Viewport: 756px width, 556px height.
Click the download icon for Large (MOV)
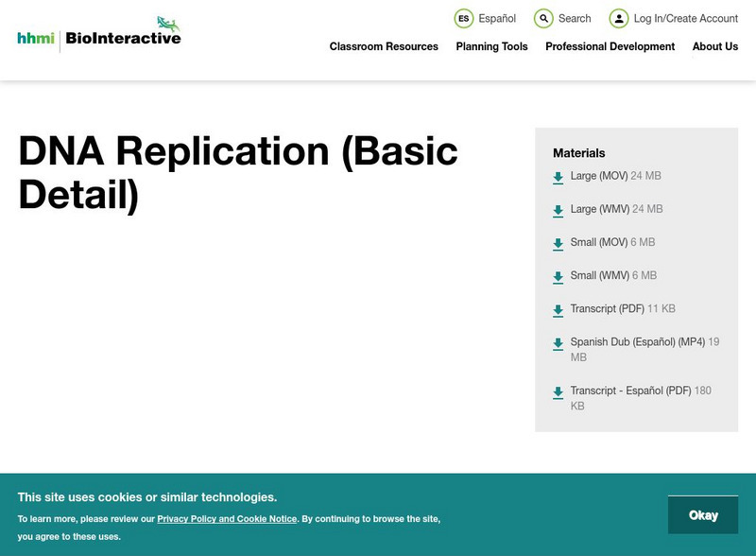(557, 176)
